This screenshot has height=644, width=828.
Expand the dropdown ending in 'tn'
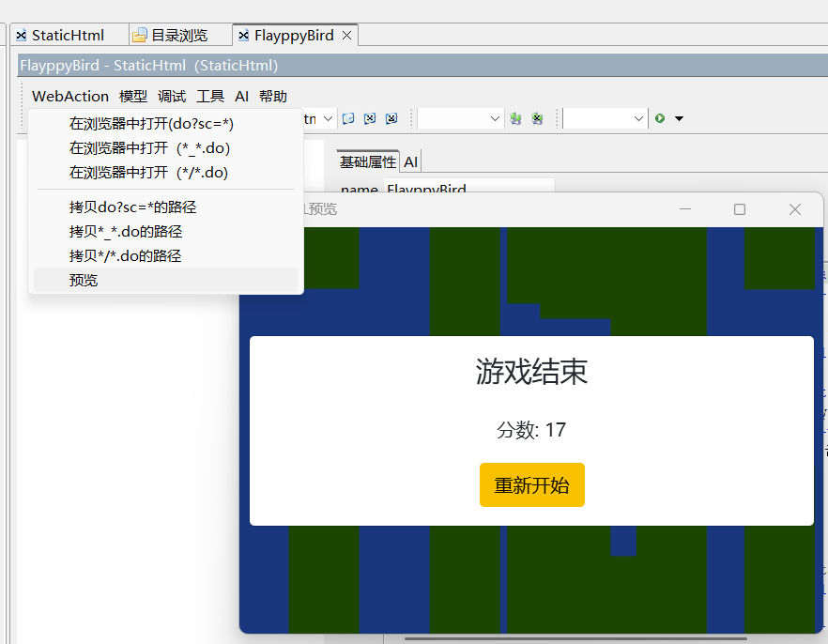(x=328, y=119)
